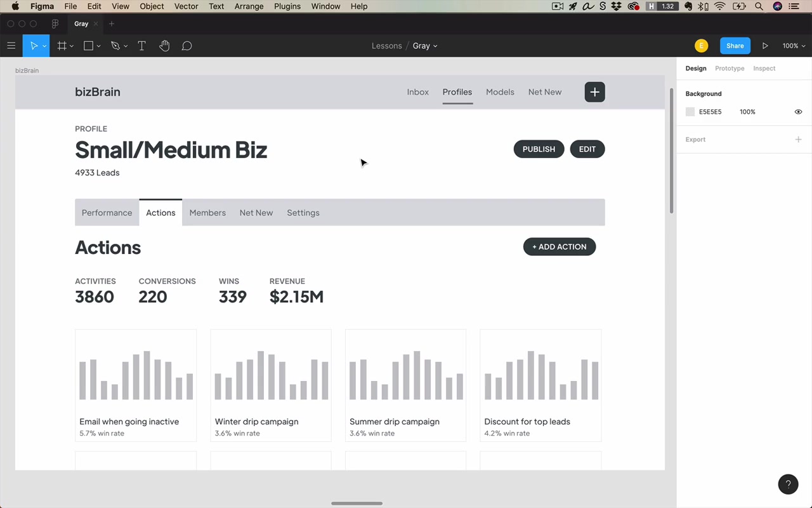Select the Members tab in design
This screenshot has width=812, height=508.
point(207,213)
